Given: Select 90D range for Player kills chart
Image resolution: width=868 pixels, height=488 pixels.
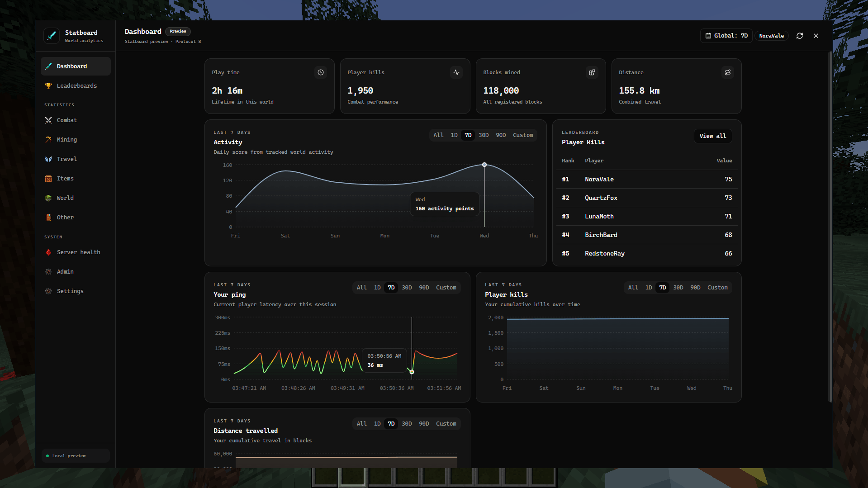Looking at the screenshot, I should click(695, 288).
